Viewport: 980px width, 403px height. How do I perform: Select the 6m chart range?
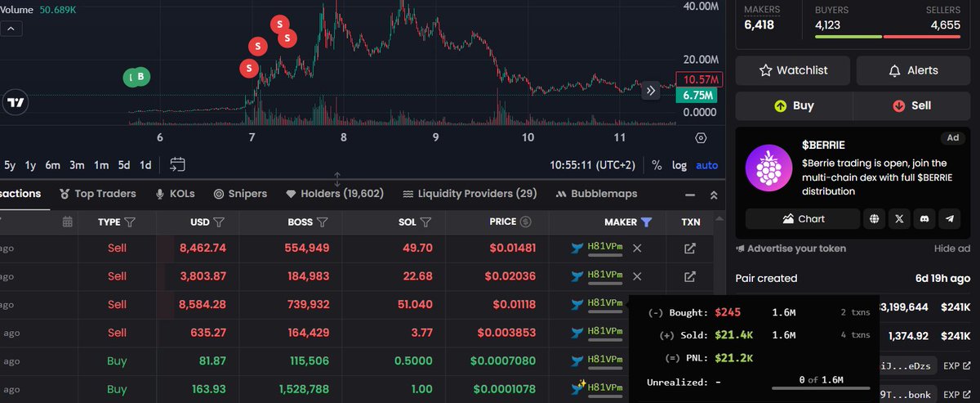pyautogui.click(x=53, y=164)
